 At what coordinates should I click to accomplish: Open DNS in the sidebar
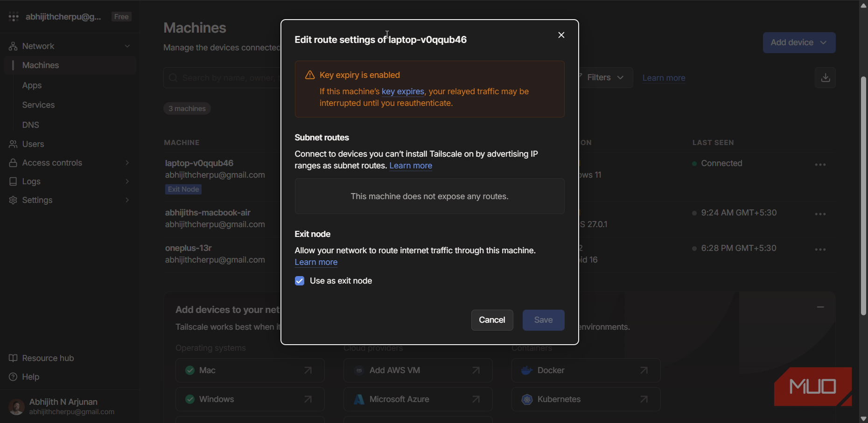31,125
